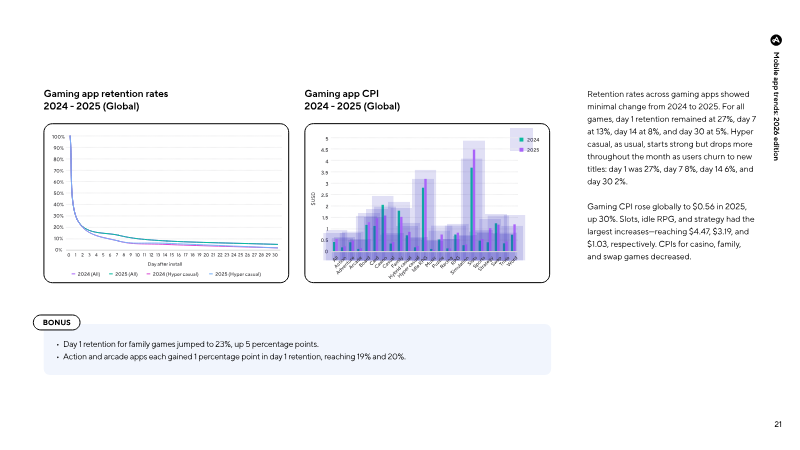Click the 100% mark on retention chart axis

coord(59,137)
